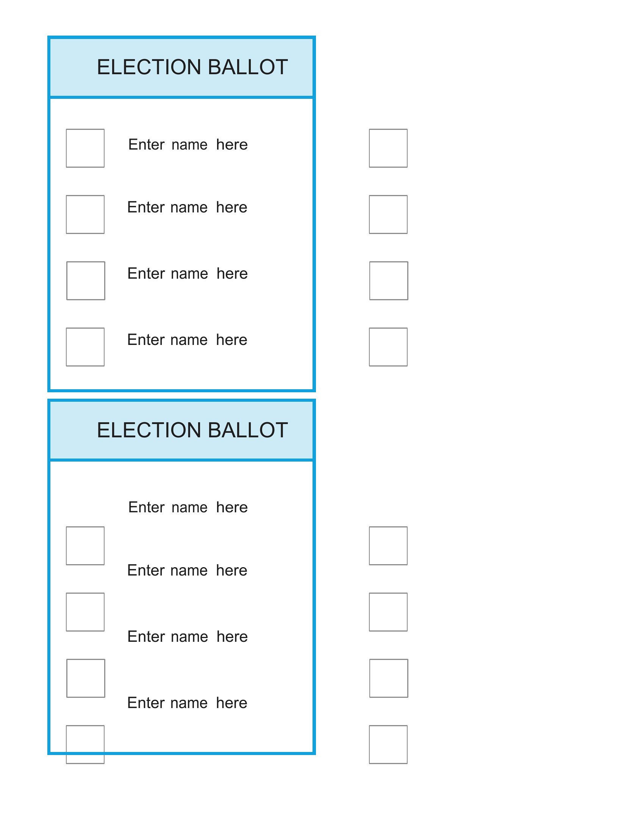Select first 'Enter name here' field in top ballot
644x833 pixels.
point(188,145)
